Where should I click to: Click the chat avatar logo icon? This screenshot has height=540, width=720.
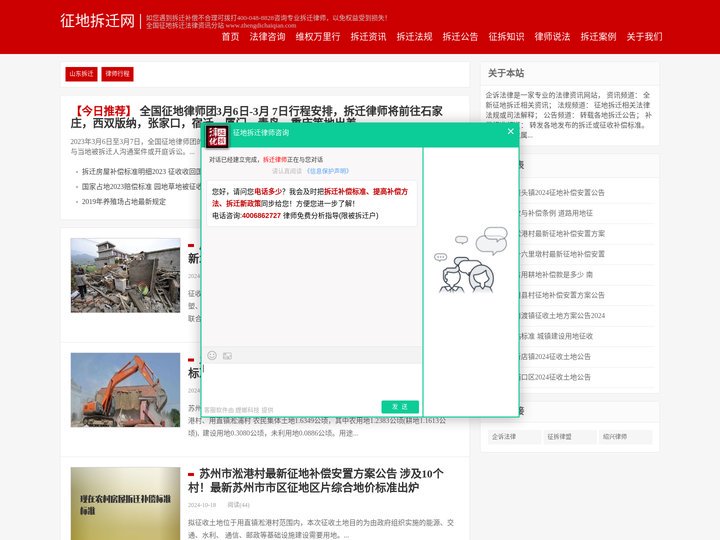click(x=217, y=137)
